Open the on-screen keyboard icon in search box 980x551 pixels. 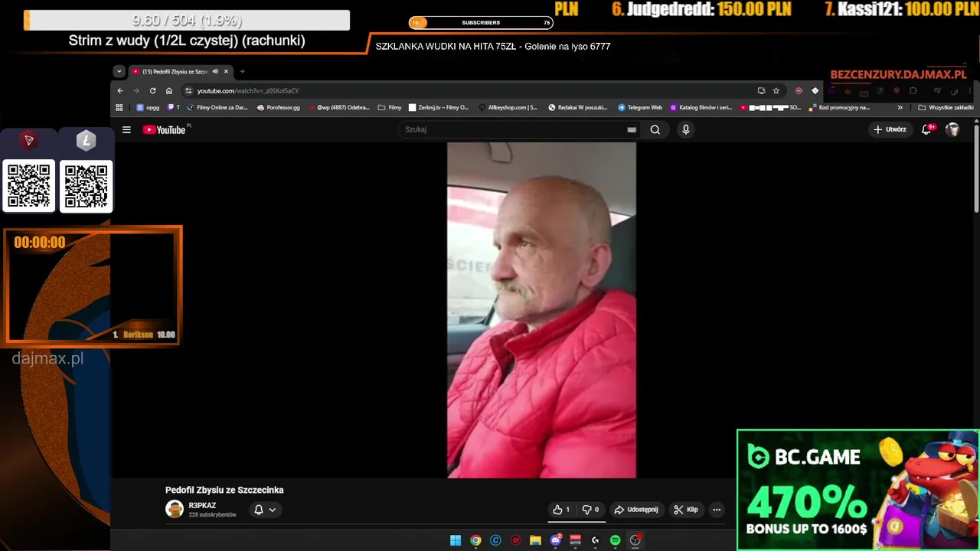point(632,130)
